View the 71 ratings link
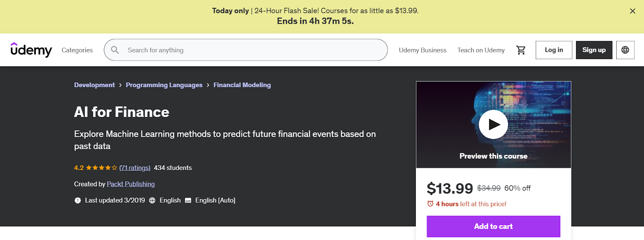The image size is (644, 240). (135, 168)
